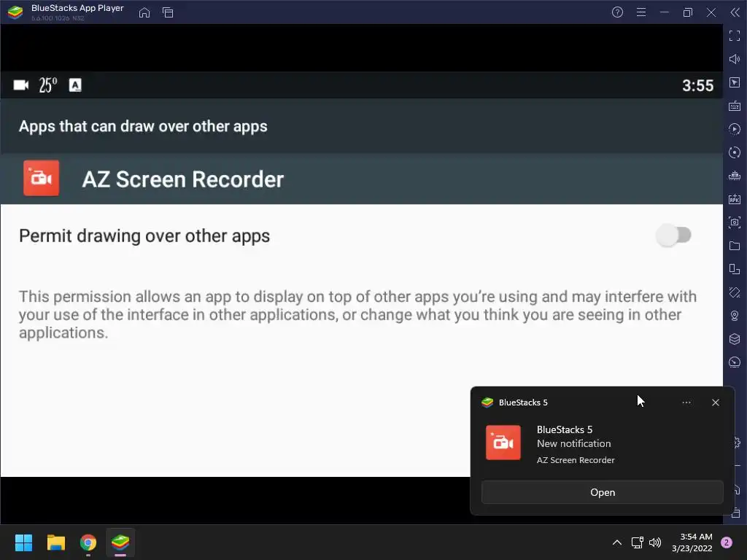
Task: Click the keyboard A icon in the Android status bar
Action: click(x=75, y=85)
